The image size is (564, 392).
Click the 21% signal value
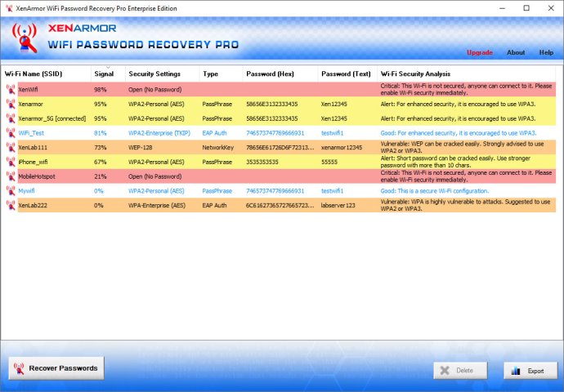tap(101, 176)
